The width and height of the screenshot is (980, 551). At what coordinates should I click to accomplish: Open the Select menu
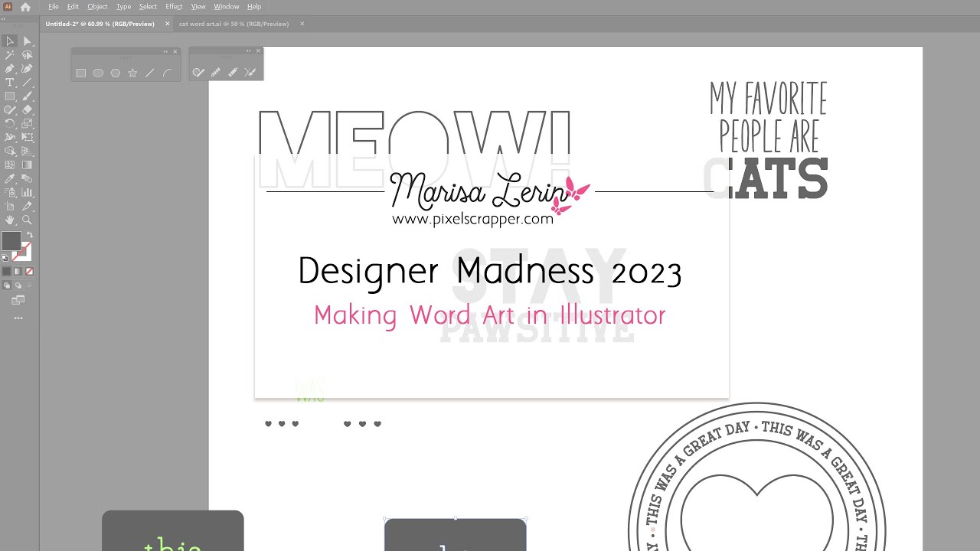click(148, 7)
